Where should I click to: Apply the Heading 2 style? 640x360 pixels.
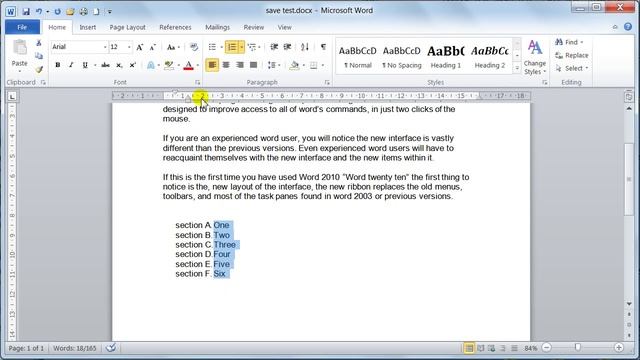[x=490, y=57]
